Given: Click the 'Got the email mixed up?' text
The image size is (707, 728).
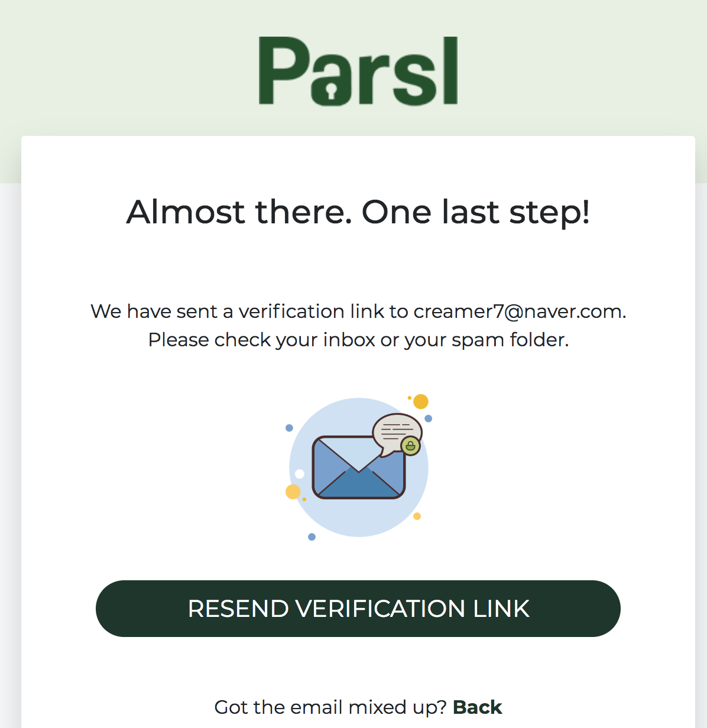Looking at the screenshot, I should 330,707.
